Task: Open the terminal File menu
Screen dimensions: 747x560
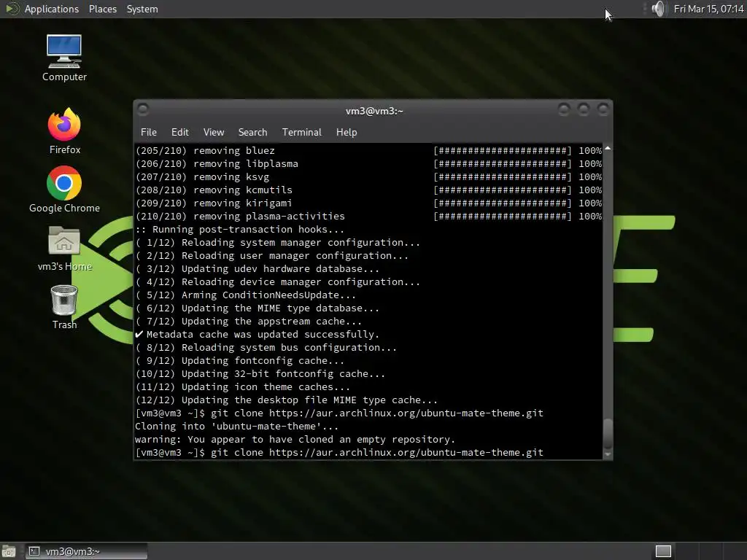Action: tap(149, 133)
